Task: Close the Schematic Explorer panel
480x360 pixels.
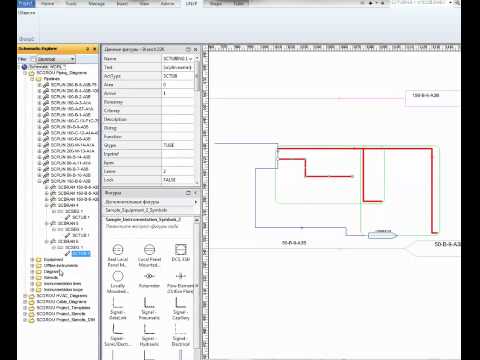Action: [x=95, y=49]
